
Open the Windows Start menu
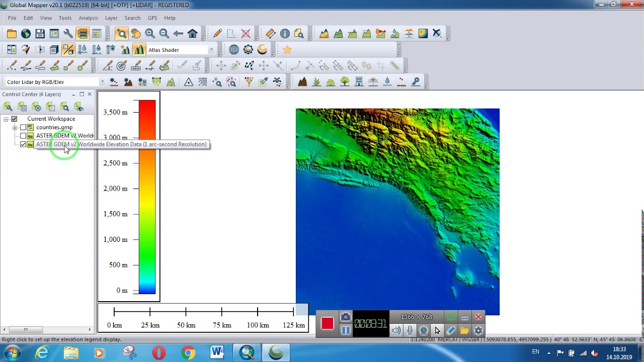coord(11,353)
